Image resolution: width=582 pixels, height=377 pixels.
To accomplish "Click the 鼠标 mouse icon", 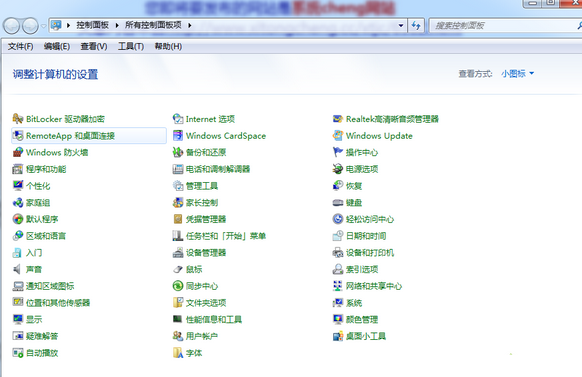I will (178, 269).
